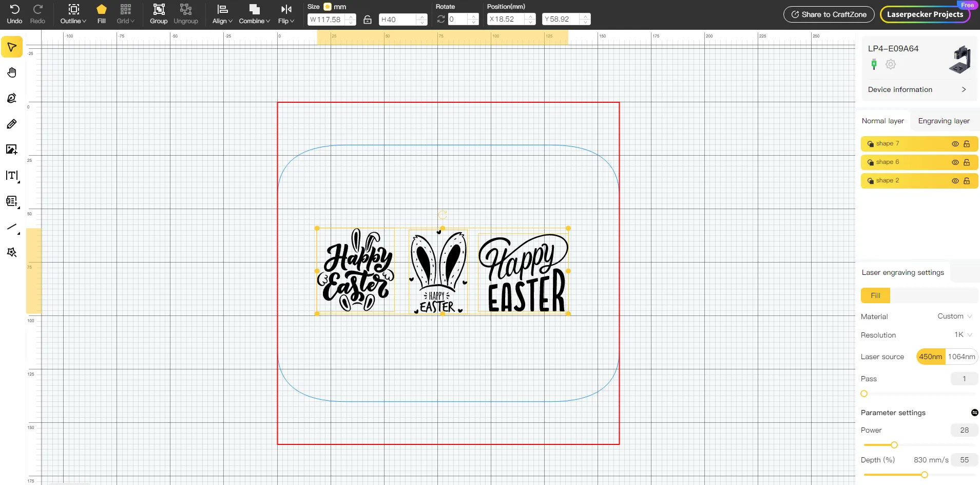Image resolution: width=980 pixels, height=485 pixels.
Task: Select the Fill engraving mode tab
Action: click(875, 295)
